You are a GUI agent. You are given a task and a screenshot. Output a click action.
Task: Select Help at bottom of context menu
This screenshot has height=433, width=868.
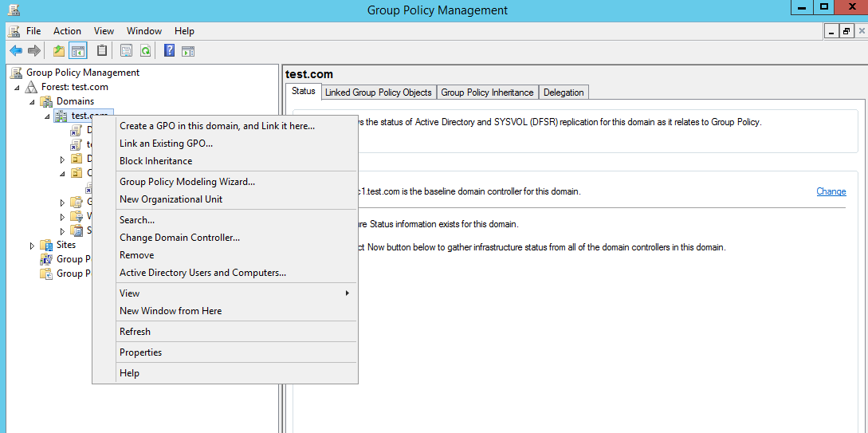coord(226,373)
